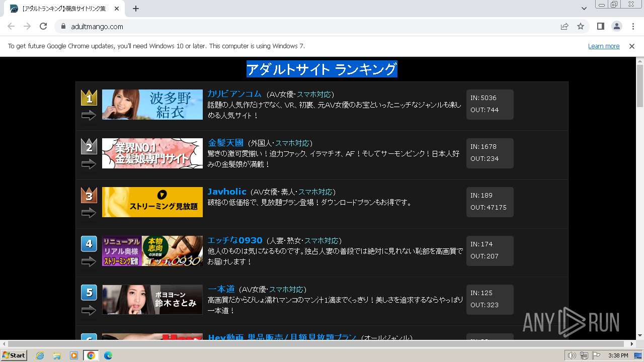Viewport: 644px width, 362px height.
Task: Dismiss the Chrome update notification bar
Action: [632, 46]
